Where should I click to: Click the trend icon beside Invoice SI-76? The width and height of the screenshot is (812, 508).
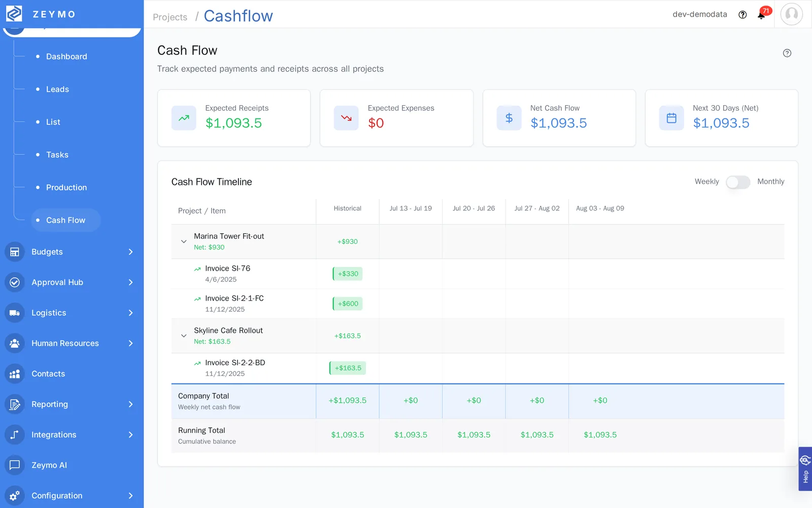[x=197, y=269]
